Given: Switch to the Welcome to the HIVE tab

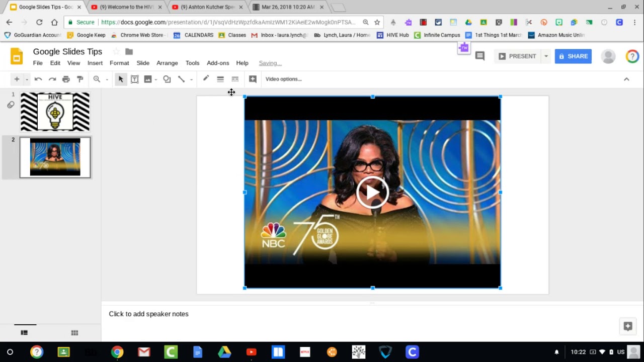Looking at the screenshot, I should 126,7.
